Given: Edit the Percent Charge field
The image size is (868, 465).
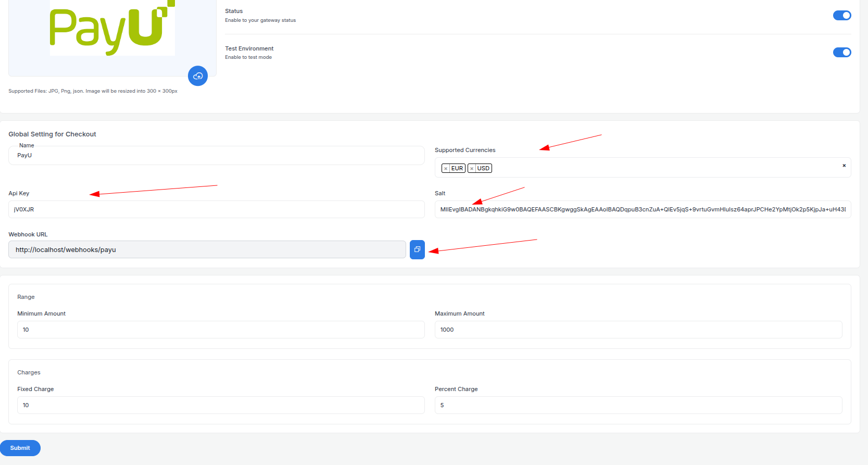Looking at the screenshot, I should click(638, 405).
